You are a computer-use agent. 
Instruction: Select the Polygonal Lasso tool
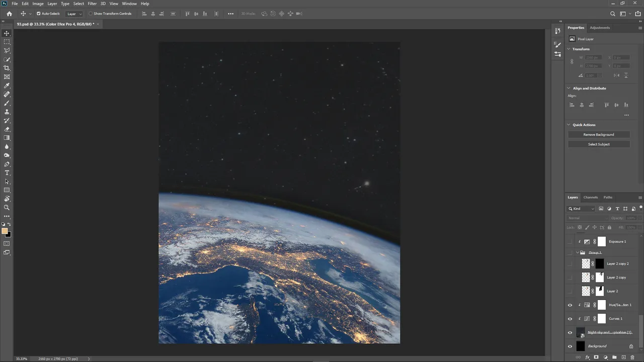[x=7, y=50]
